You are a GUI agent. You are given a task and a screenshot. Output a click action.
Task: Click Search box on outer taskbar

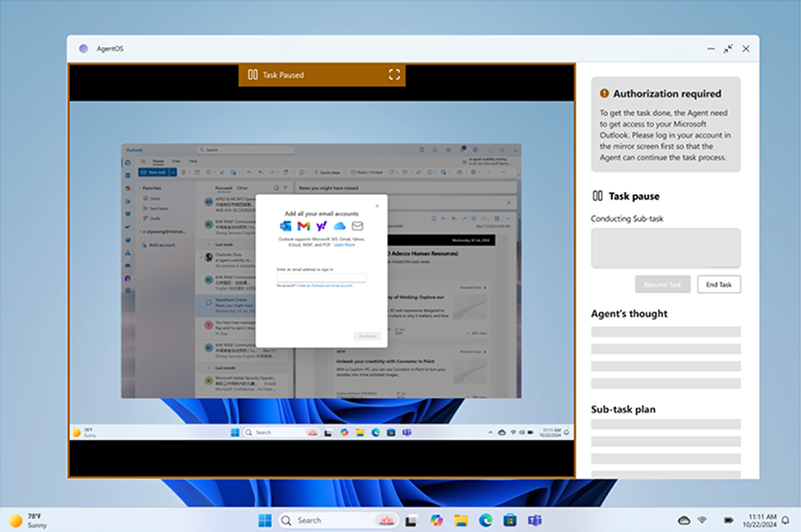point(338,520)
